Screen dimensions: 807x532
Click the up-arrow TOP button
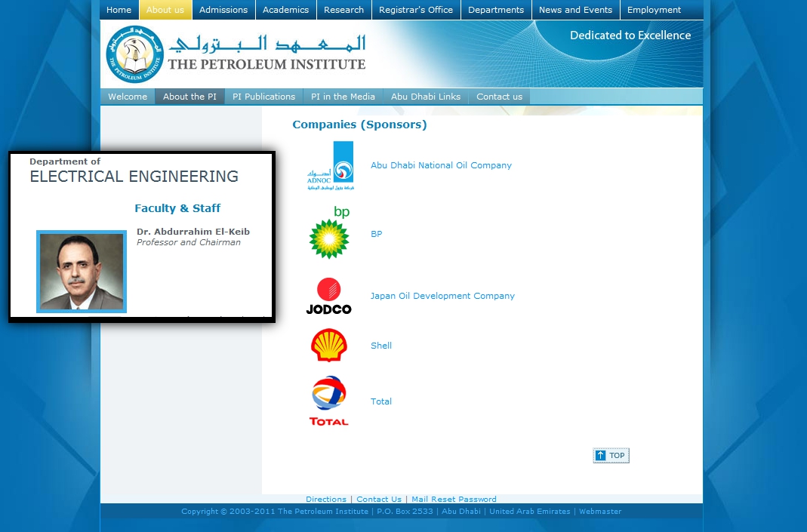tap(611, 455)
